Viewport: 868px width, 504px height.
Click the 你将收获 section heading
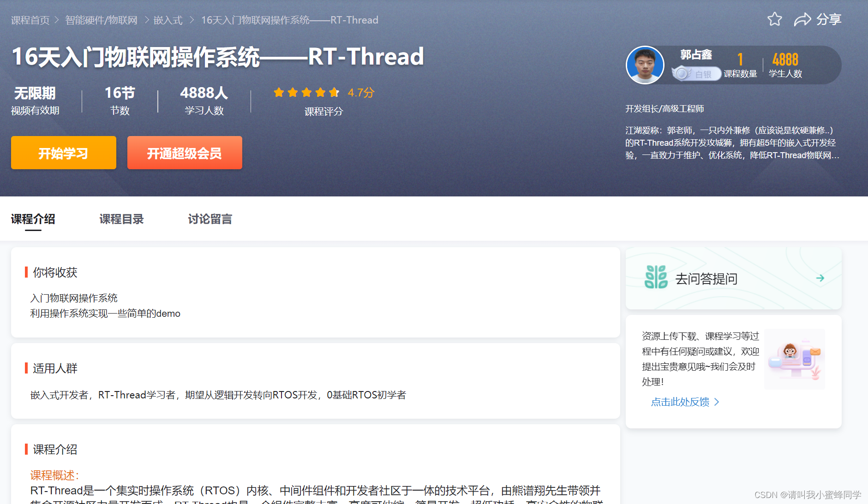tap(55, 273)
